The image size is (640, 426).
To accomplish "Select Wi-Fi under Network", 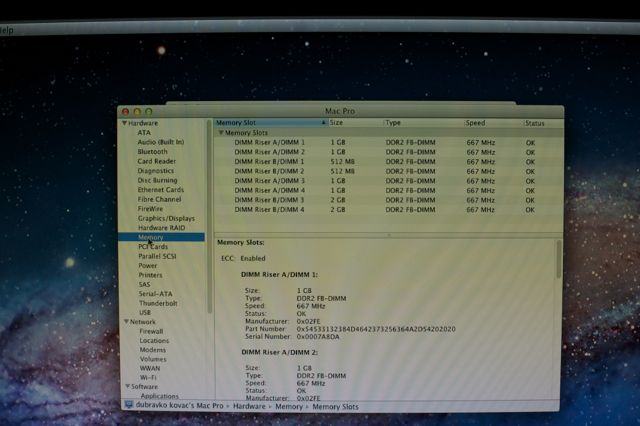I will 148,377.
